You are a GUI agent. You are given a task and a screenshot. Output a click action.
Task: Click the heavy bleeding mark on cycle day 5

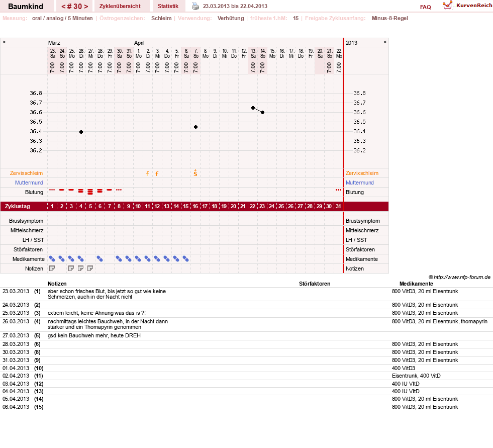tap(90, 192)
